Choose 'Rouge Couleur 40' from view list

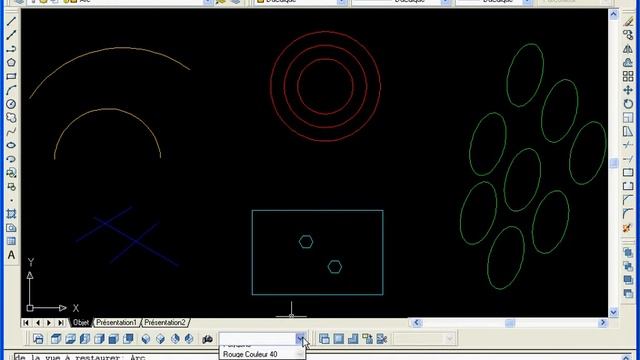point(250,354)
